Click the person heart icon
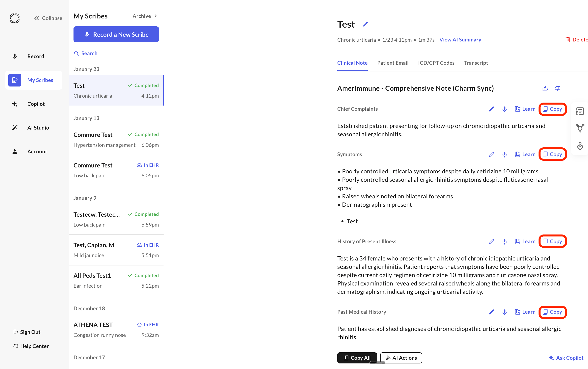The height and width of the screenshot is (369, 588). [x=580, y=146]
